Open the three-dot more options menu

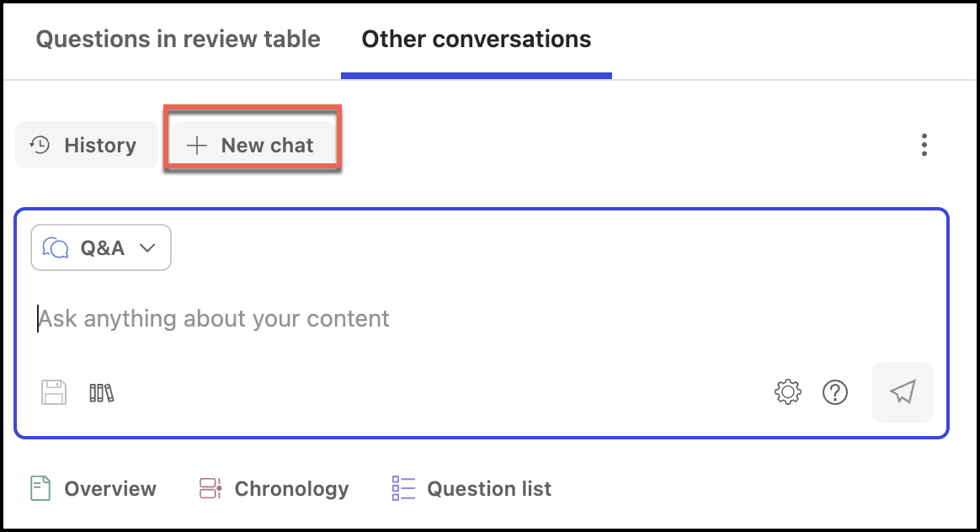click(924, 145)
